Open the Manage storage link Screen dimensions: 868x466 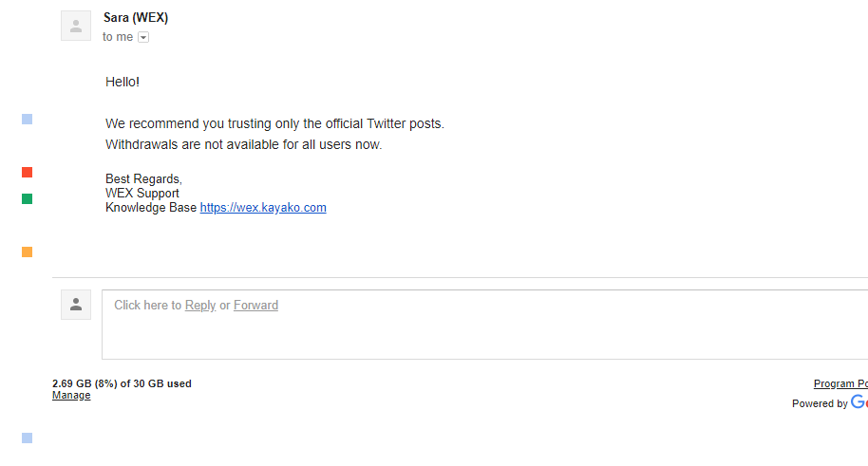click(x=71, y=395)
